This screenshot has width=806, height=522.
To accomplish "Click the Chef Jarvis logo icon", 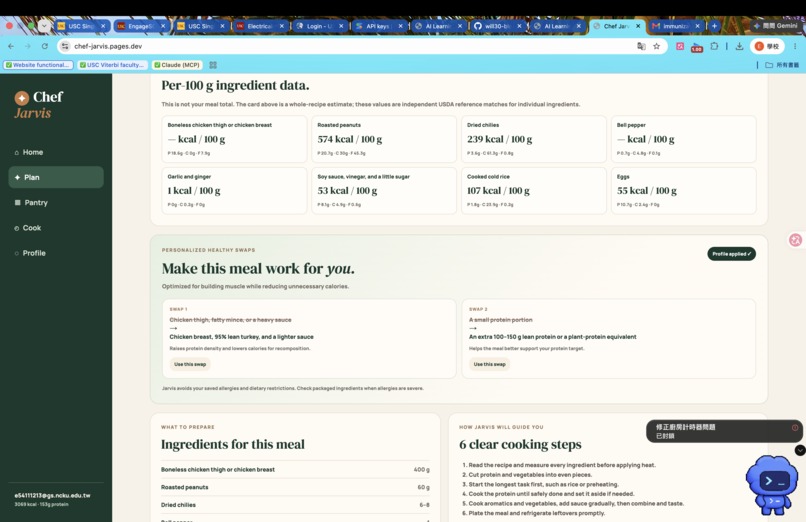I will pos(22,98).
